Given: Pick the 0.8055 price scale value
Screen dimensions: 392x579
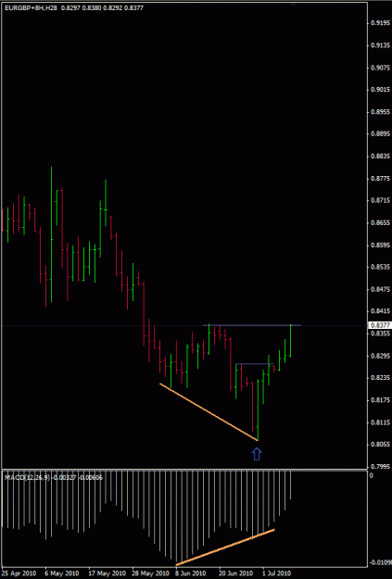Looking at the screenshot, I should [x=380, y=444].
